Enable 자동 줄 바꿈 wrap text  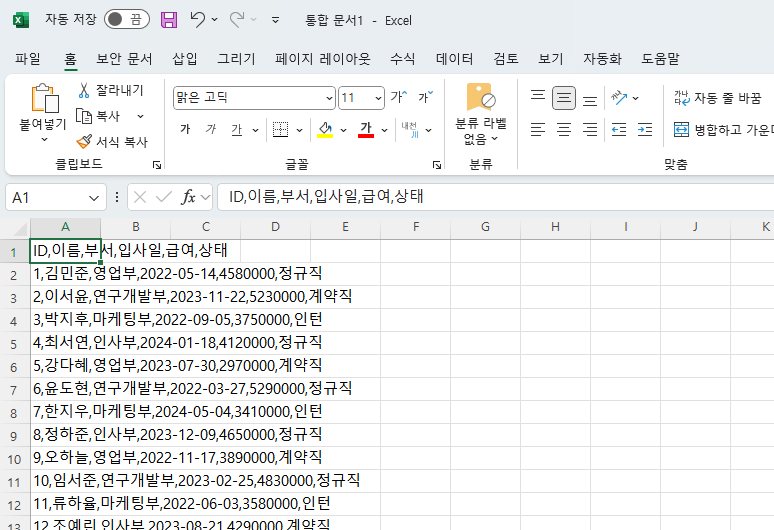click(x=718, y=98)
